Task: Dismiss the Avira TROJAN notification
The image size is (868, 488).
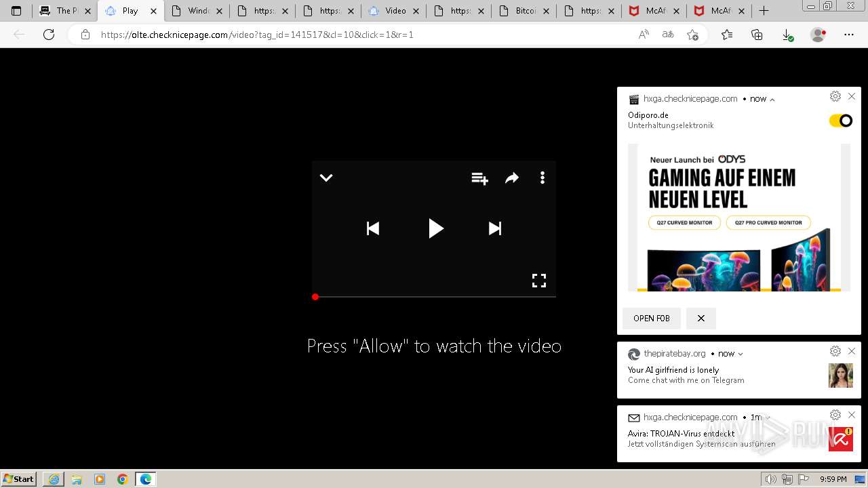Action: (852, 415)
